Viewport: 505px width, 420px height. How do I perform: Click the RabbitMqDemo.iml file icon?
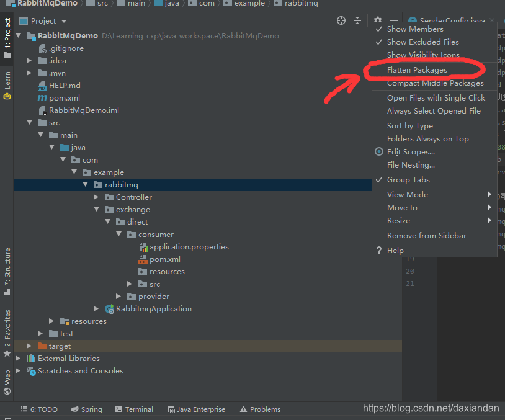tap(43, 110)
